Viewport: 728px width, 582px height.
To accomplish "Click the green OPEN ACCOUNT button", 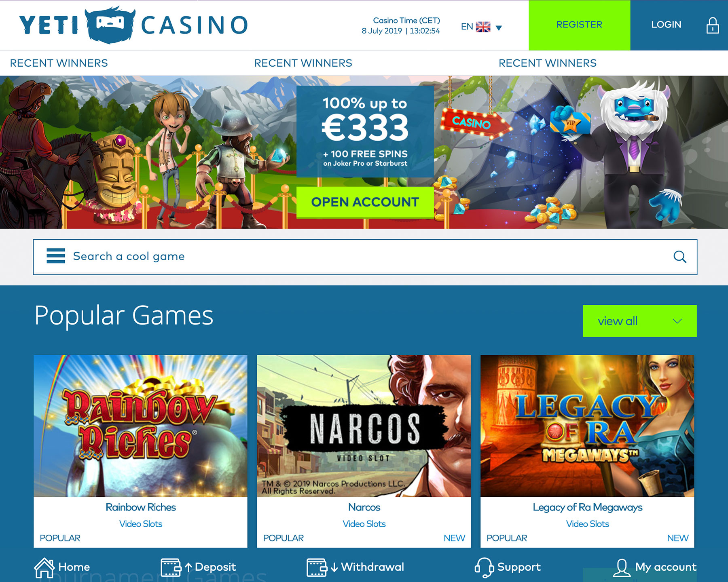I will [365, 202].
